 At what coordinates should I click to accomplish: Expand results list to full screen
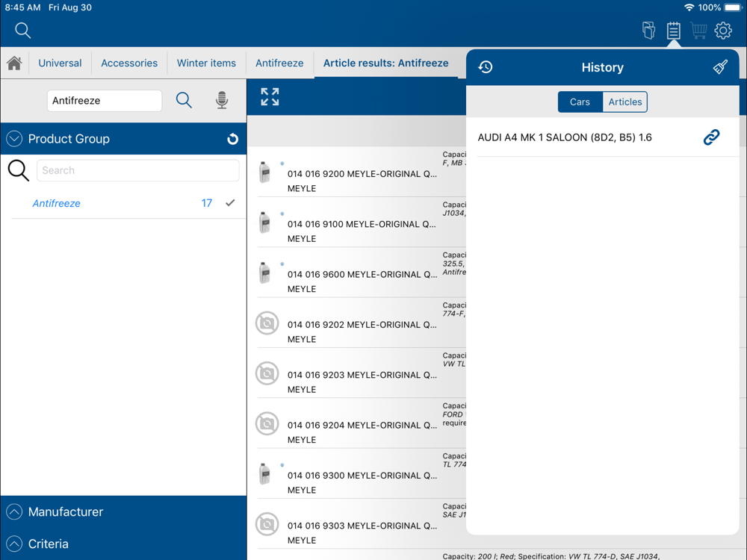[270, 96]
